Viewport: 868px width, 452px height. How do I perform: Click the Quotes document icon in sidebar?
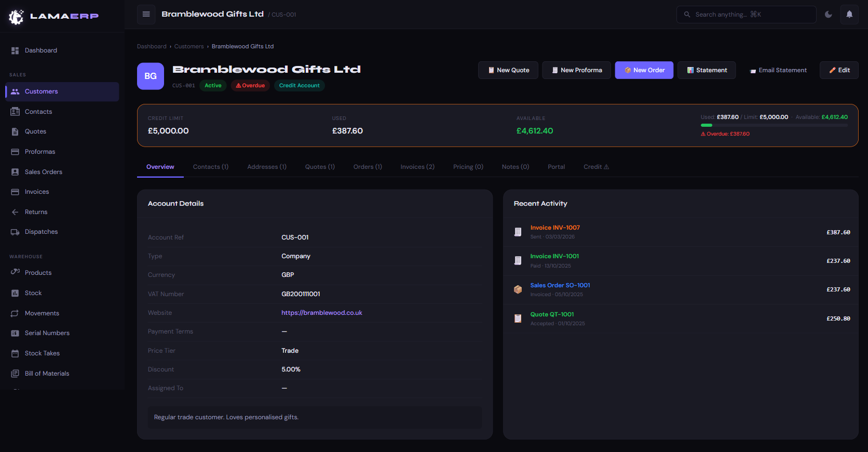coord(15,131)
